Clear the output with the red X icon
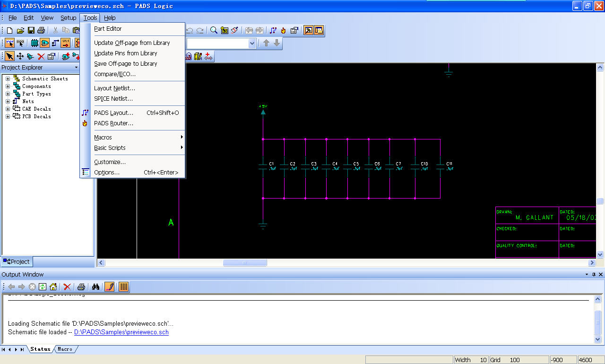Screen dimensions: 605x364 pos(67,286)
